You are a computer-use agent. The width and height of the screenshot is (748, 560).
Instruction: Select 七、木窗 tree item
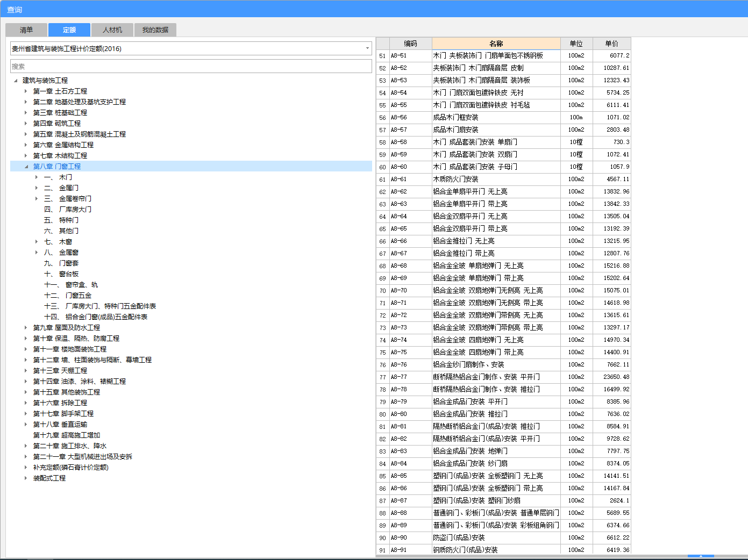tap(58, 242)
